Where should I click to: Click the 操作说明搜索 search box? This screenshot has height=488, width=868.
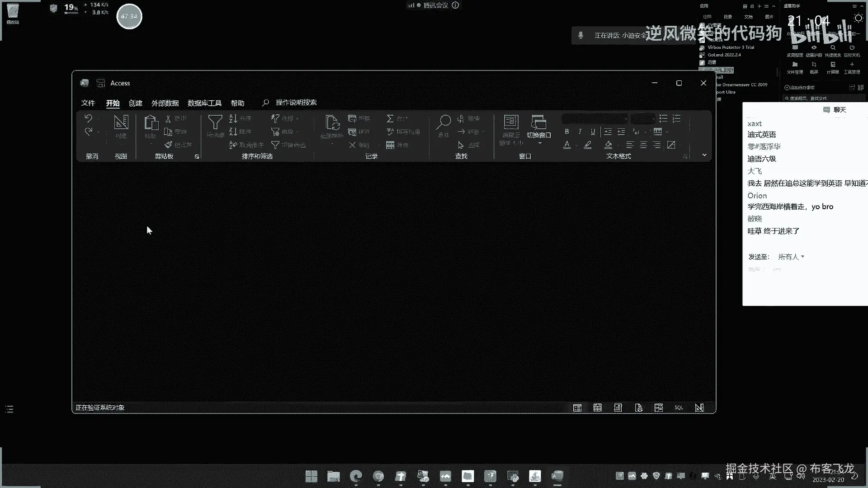tap(296, 103)
